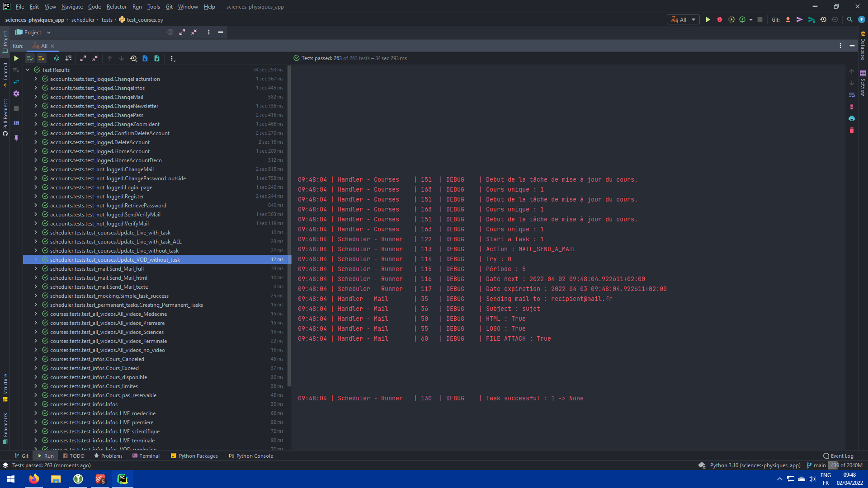Toggle soft-wrap in console gutter
Image resolution: width=868 pixels, height=488 pixels.
click(x=852, y=95)
